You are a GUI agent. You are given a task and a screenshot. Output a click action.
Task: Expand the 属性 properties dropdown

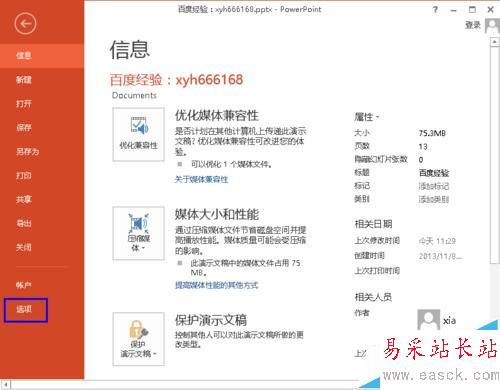pos(367,117)
